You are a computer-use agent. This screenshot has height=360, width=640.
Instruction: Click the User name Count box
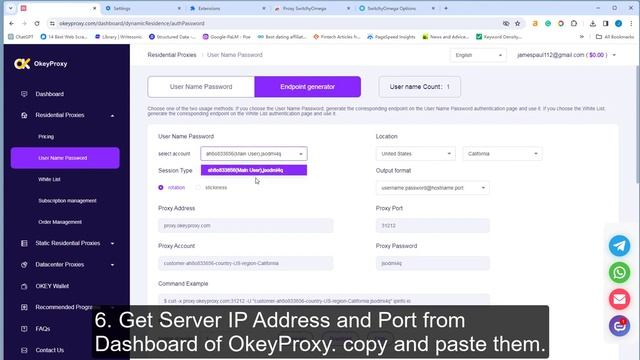[420, 87]
